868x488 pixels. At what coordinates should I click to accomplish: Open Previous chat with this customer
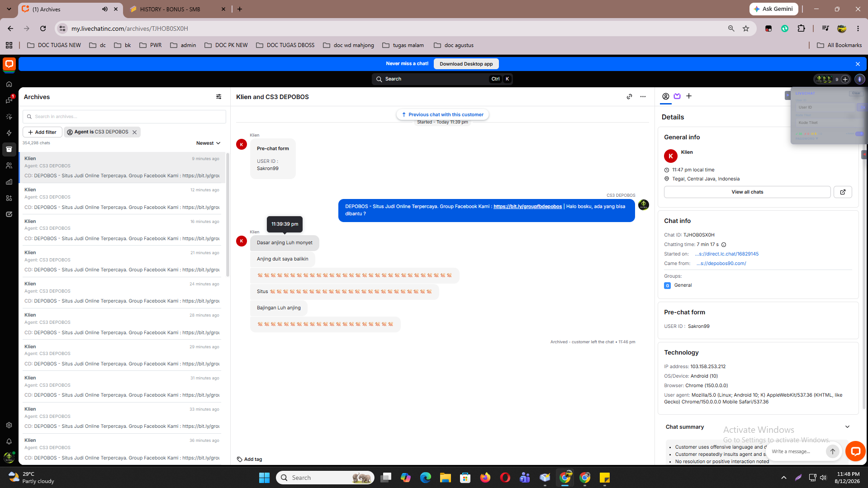click(442, 114)
